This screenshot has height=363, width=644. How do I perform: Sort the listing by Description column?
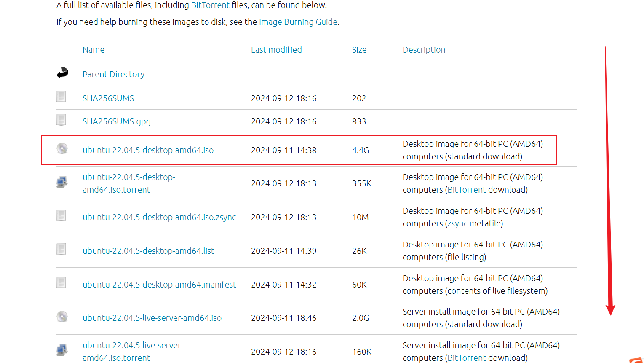pyautogui.click(x=424, y=50)
